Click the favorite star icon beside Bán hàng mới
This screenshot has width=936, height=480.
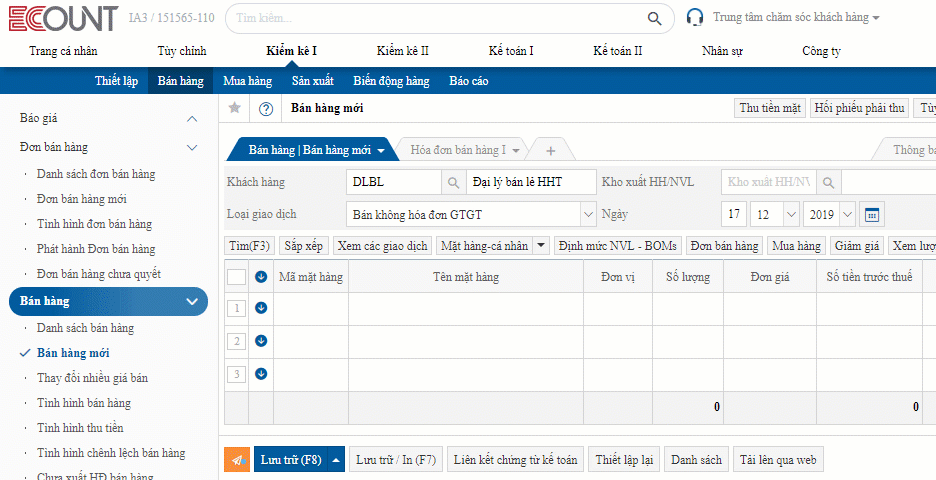pyautogui.click(x=235, y=109)
